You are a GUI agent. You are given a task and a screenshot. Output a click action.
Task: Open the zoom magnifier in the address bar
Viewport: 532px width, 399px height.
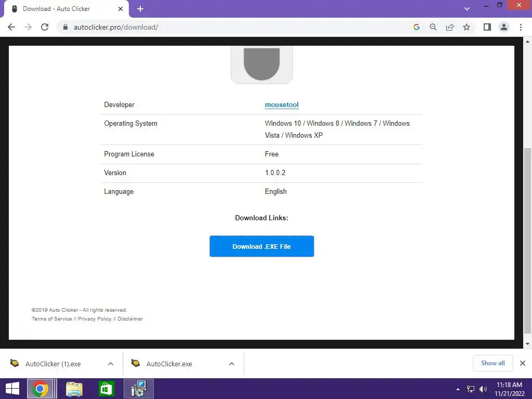point(433,27)
